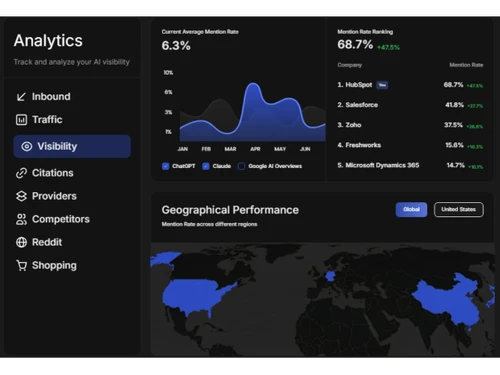
Task: Click the Mention Rate Ranking title
Action: 365,32
